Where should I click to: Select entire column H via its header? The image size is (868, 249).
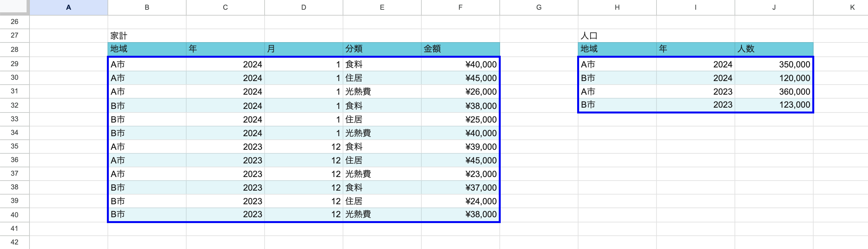pyautogui.click(x=617, y=7)
